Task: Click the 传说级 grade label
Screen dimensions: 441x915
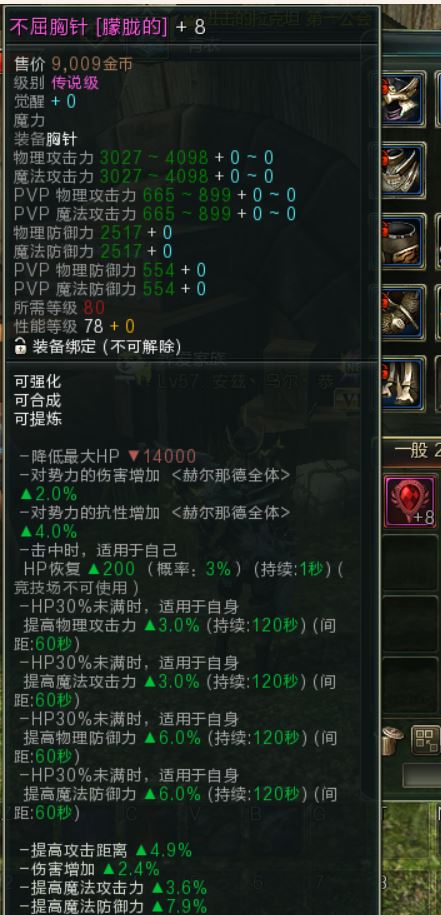Action: click(75, 82)
